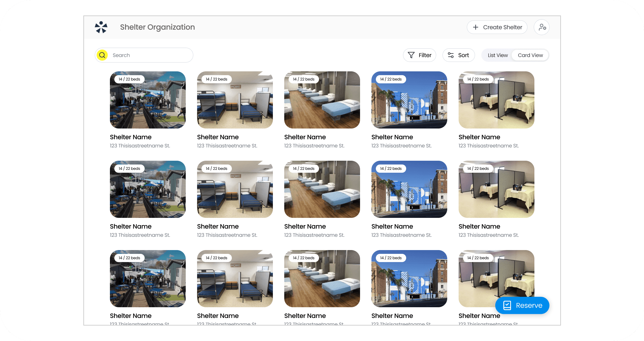Click Shelter Name under top-row row-of-beds photo
This screenshot has height=341, width=644.
[x=305, y=137]
